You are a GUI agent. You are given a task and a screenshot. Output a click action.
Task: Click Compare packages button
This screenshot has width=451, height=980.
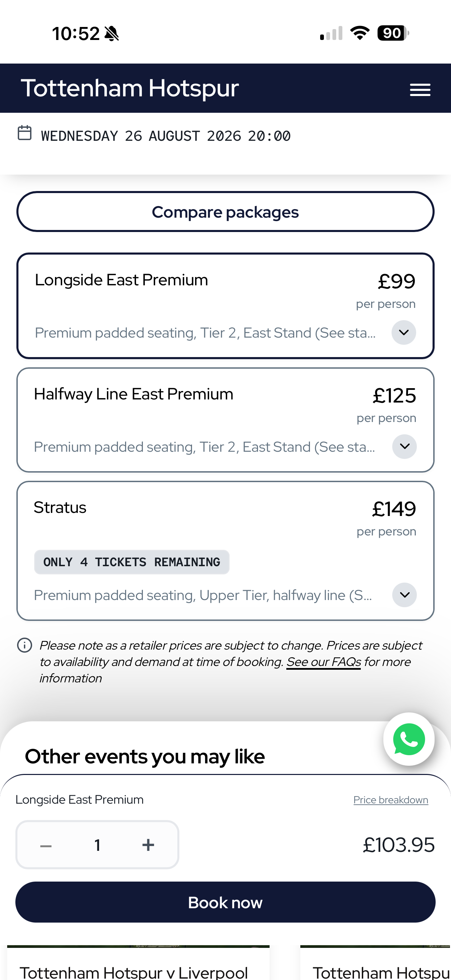click(x=225, y=212)
